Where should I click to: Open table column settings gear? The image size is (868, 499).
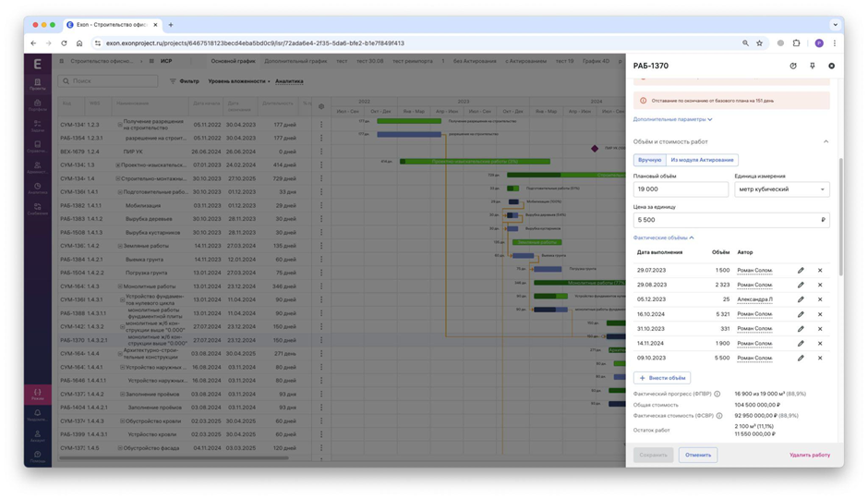coord(321,106)
